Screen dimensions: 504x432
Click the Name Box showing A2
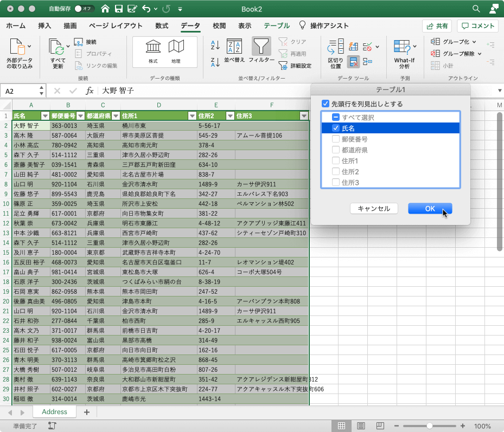click(x=22, y=91)
